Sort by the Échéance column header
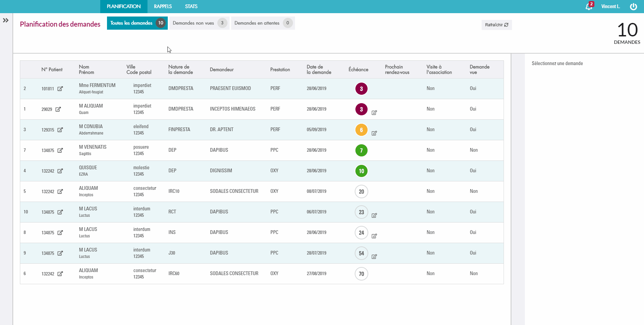Image resolution: width=644 pixels, height=325 pixels. coord(358,69)
